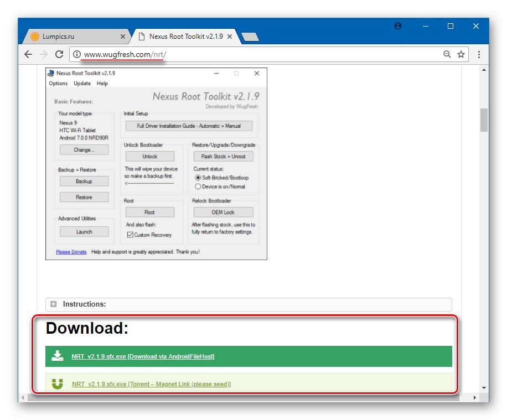The height and width of the screenshot is (420, 507).
Task: Click the browser back arrow
Action: pyautogui.click(x=28, y=54)
